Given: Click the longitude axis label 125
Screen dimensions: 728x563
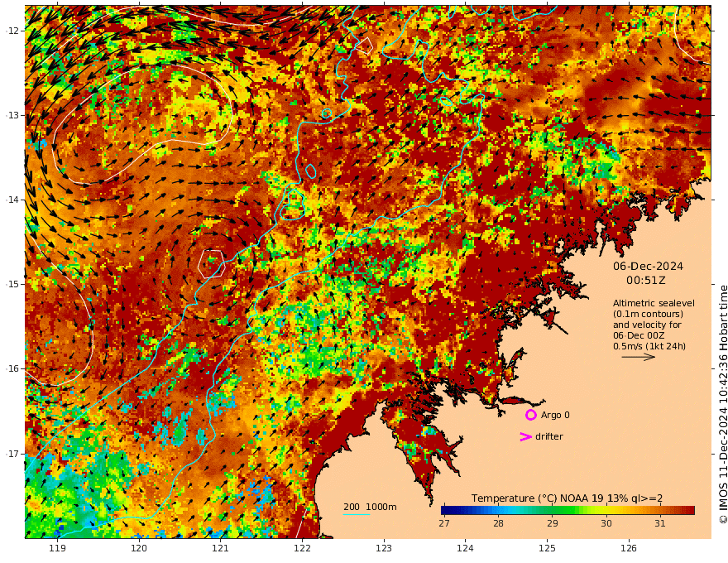Looking at the screenshot, I should coord(547,548).
